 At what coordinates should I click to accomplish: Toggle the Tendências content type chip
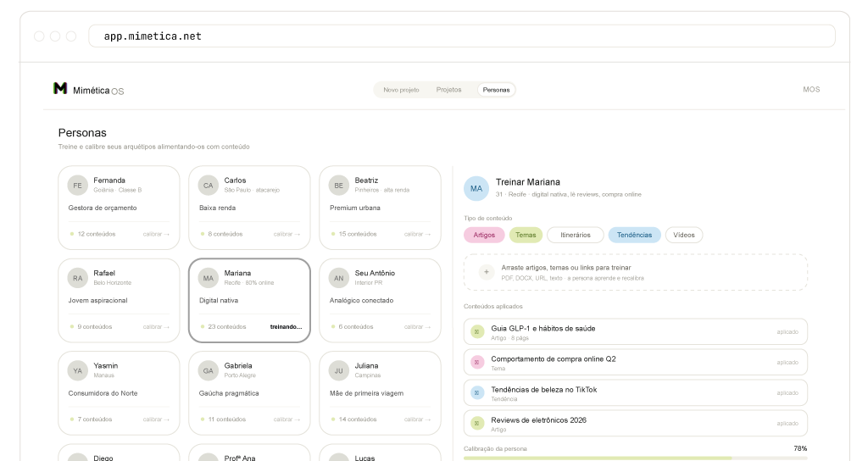634,235
